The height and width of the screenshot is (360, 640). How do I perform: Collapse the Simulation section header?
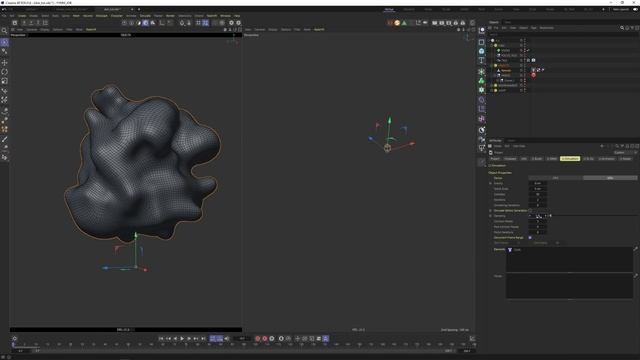[497, 165]
